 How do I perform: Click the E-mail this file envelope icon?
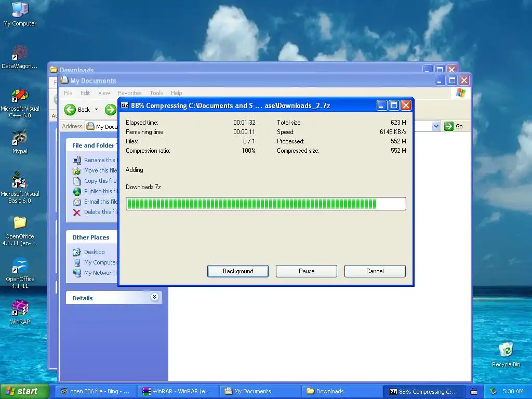77,202
